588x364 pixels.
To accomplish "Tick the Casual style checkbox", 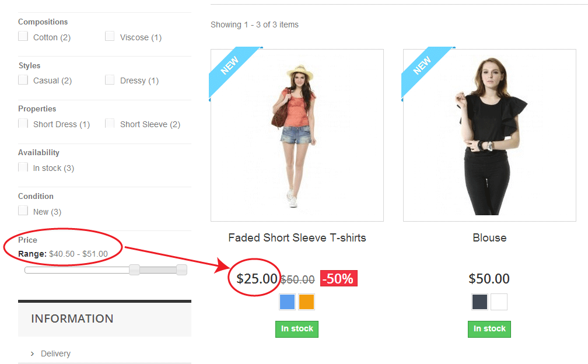I will 23,80.
